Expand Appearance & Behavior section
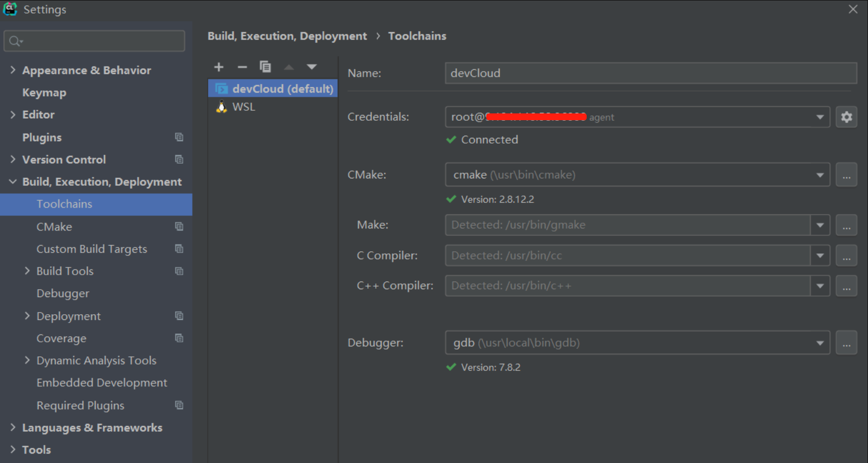Screen dimensions: 868x463 13,70
